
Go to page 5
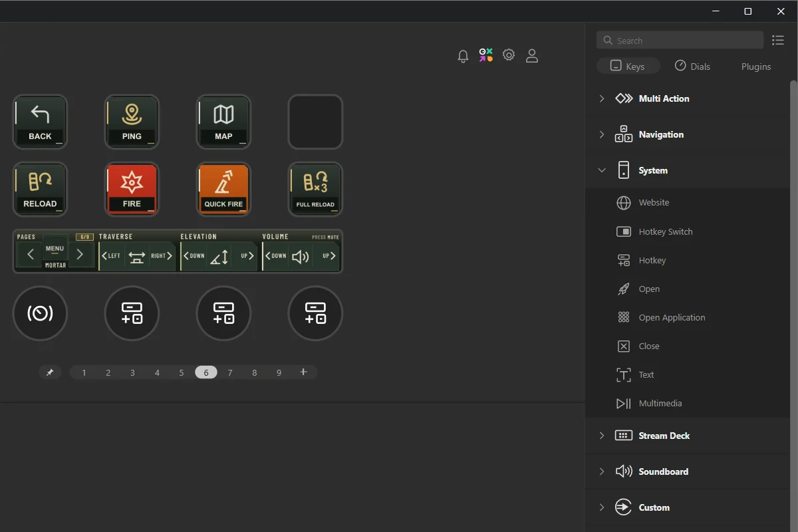[182, 373]
